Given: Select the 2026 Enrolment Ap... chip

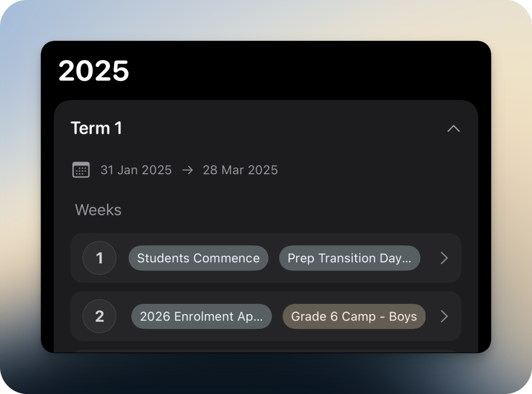Looking at the screenshot, I should (201, 316).
